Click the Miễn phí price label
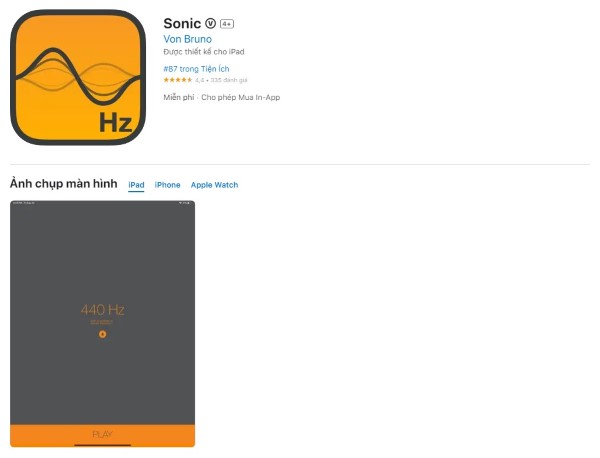The height and width of the screenshot is (458, 600). pyautogui.click(x=179, y=97)
